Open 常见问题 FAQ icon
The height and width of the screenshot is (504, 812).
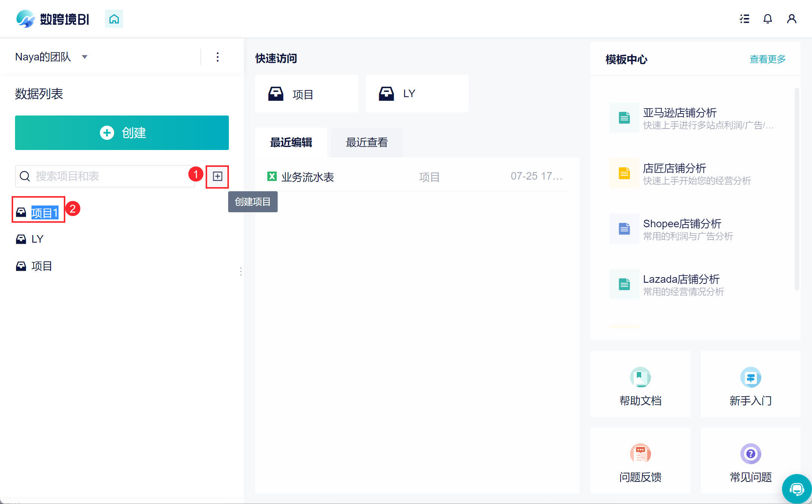[x=750, y=454]
